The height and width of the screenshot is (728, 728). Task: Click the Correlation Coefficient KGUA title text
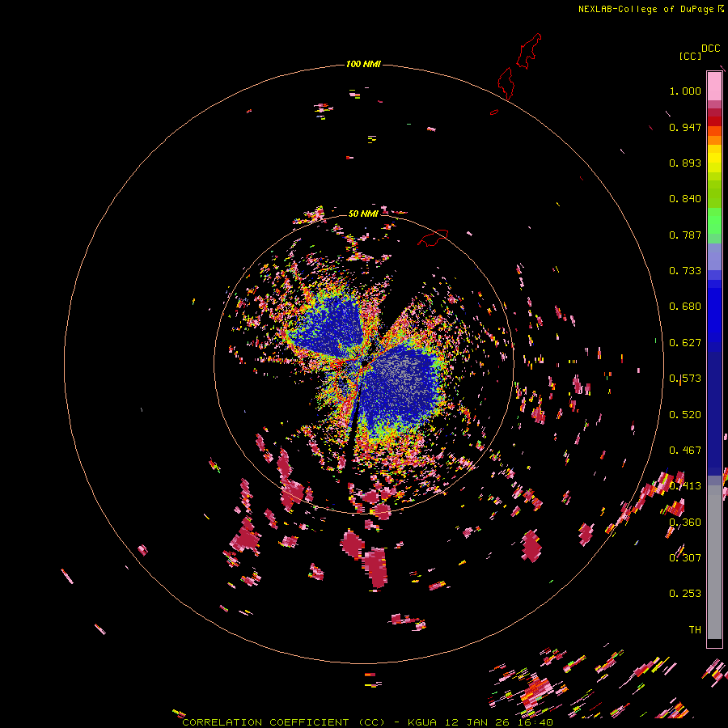(367, 722)
